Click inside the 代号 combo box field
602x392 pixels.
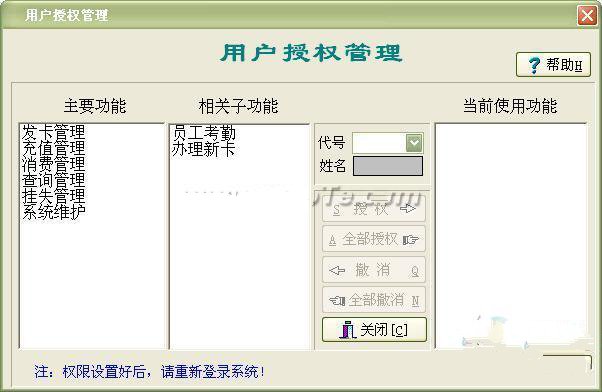point(379,143)
